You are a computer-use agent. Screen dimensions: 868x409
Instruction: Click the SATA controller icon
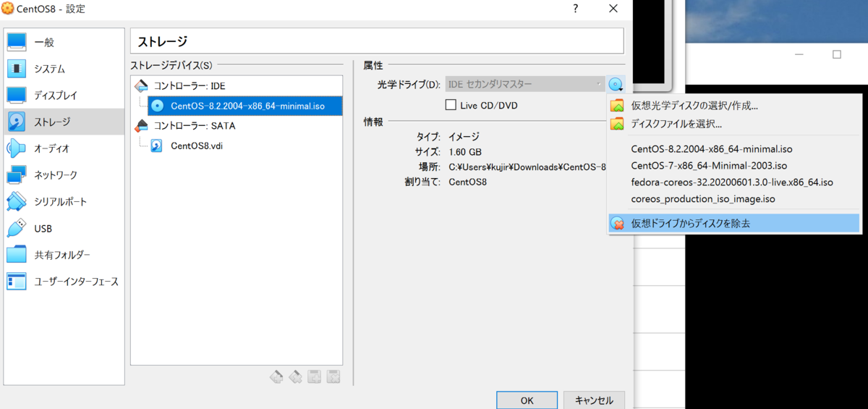point(142,125)
